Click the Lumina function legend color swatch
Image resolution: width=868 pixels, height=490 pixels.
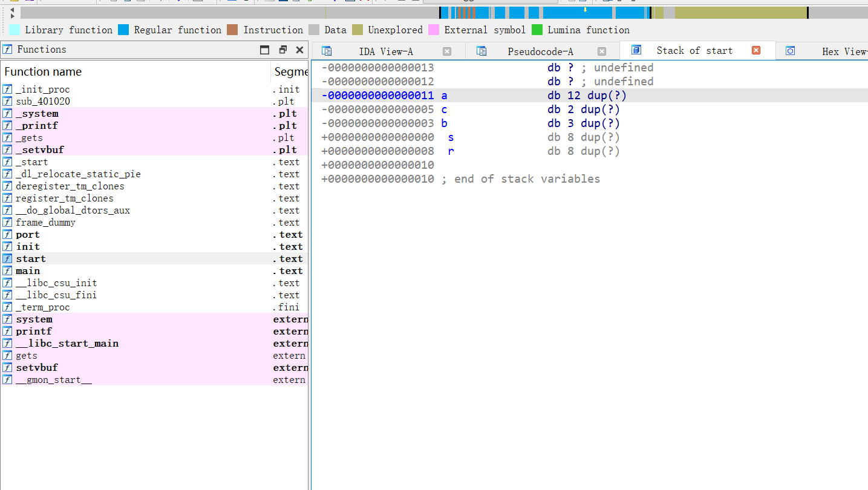[537, 30]
